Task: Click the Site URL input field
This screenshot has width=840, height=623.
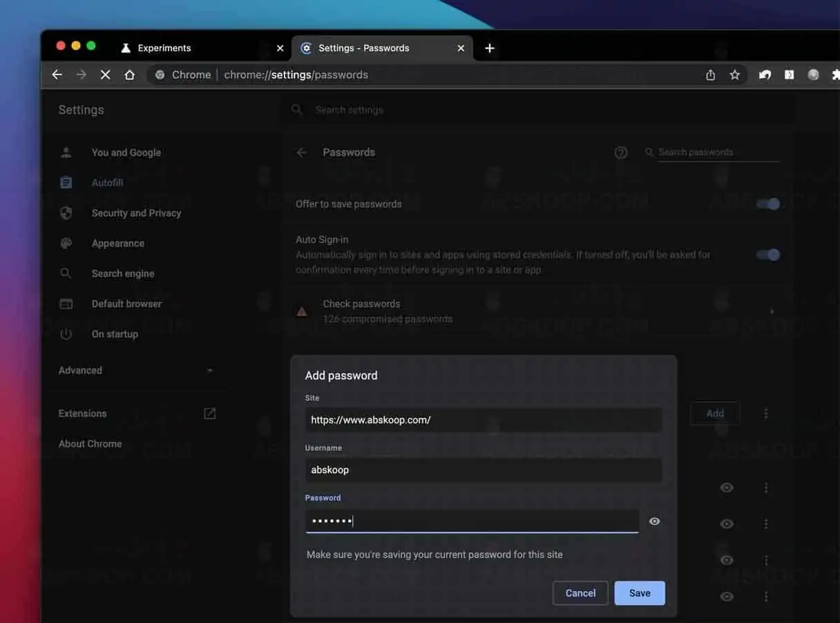Action: coord(483,420)
